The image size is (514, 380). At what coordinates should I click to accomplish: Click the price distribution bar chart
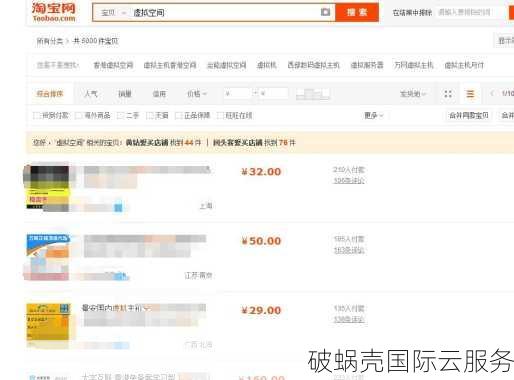click(313, 94)
